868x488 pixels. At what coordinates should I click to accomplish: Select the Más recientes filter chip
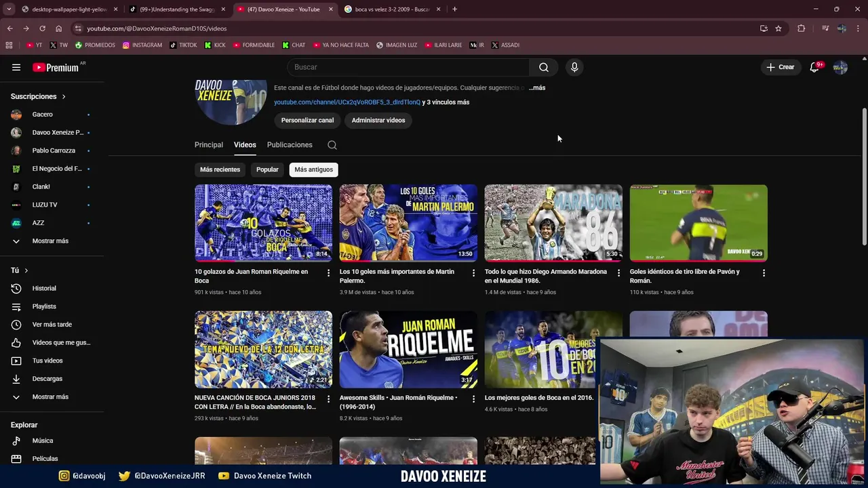point(220,169)
